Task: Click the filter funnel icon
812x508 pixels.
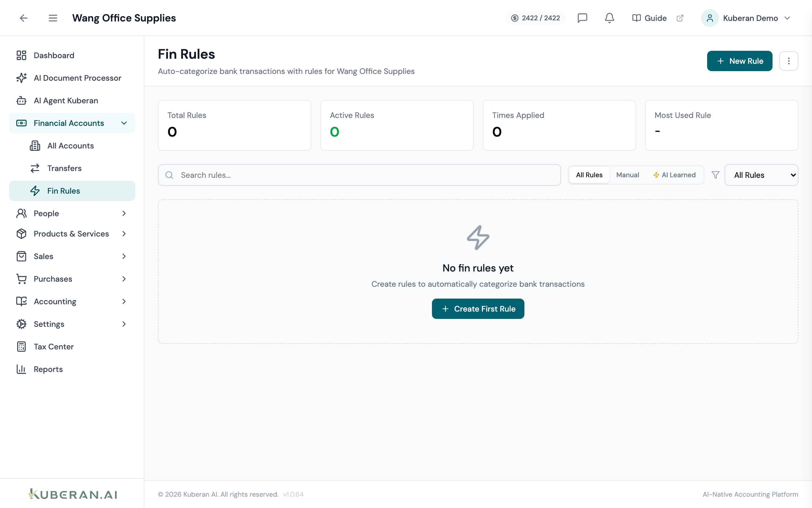Action: tap(715, 175)
